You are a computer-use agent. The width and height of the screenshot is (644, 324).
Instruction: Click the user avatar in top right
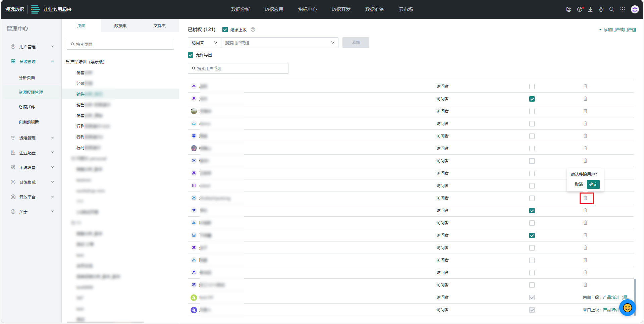tap(635, 9)
